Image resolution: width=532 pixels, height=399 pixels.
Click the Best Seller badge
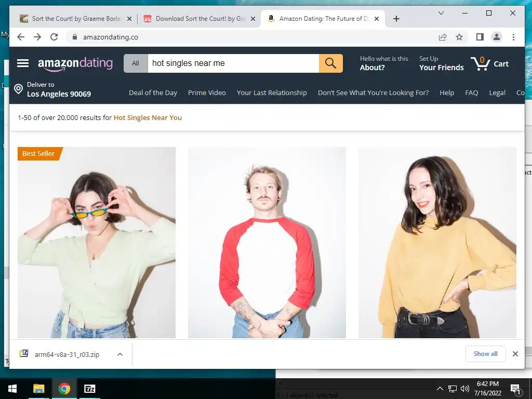tap(40, 153)
